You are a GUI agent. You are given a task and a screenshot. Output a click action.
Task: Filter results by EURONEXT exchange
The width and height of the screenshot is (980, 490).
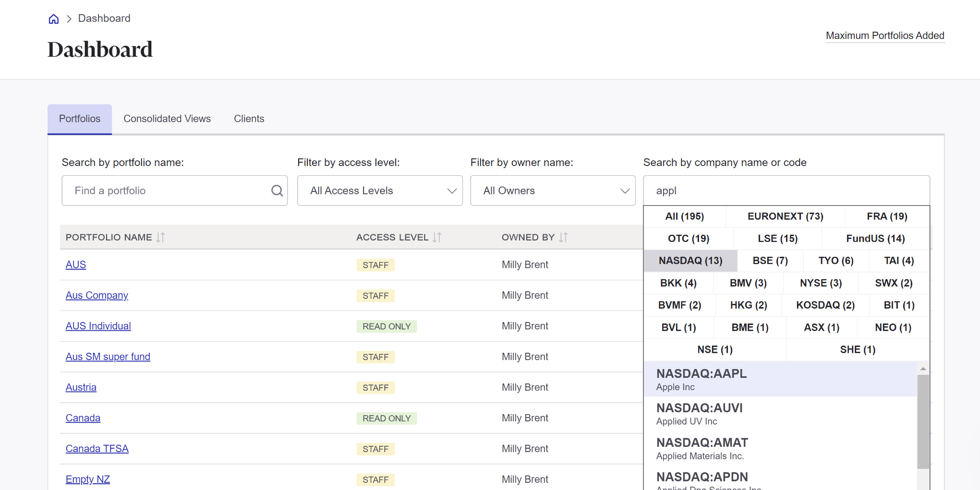[785, 216]
